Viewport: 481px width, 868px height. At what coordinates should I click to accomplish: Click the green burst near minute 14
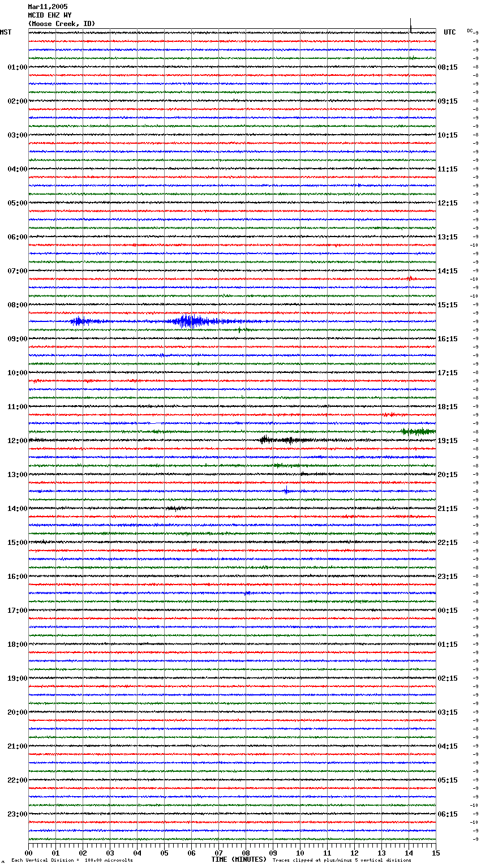coord(418,432)
